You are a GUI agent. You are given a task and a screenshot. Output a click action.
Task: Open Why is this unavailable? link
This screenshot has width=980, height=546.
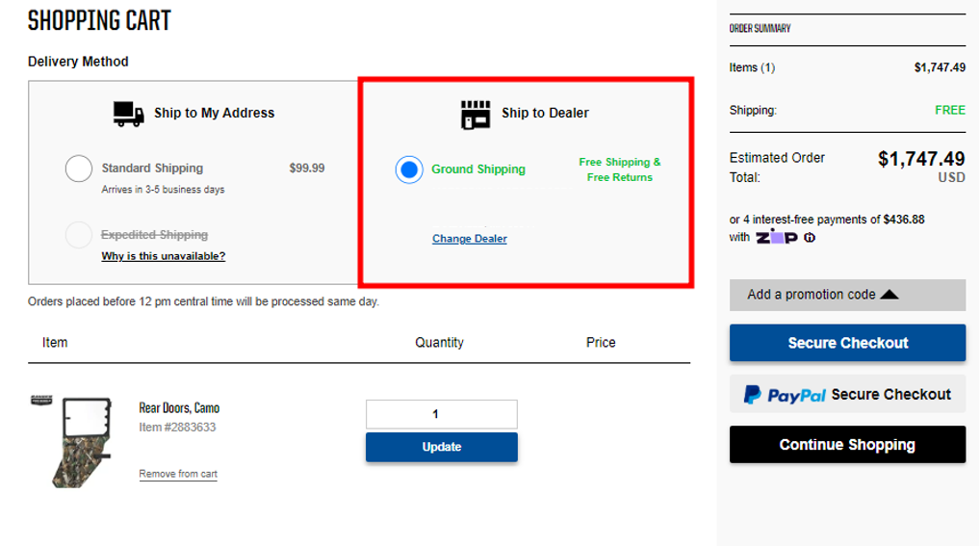pyautogui.click(x=164, y=256)
